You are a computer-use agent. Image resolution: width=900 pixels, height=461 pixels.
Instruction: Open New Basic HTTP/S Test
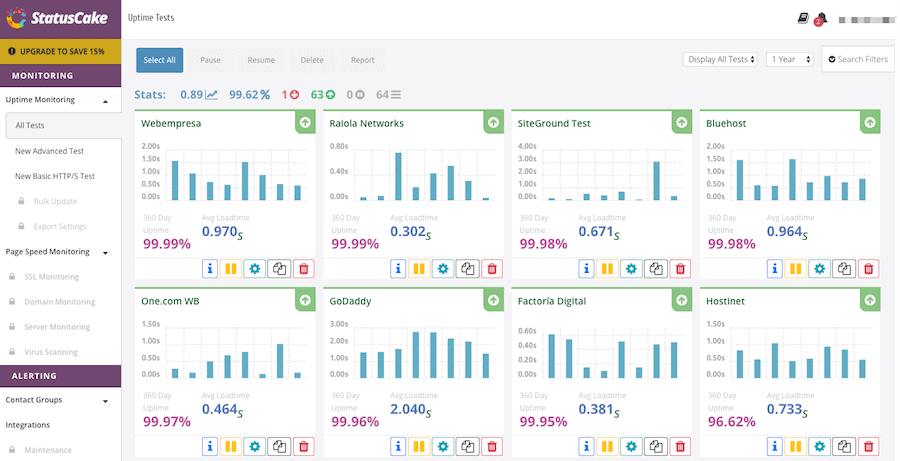[55, 176]
